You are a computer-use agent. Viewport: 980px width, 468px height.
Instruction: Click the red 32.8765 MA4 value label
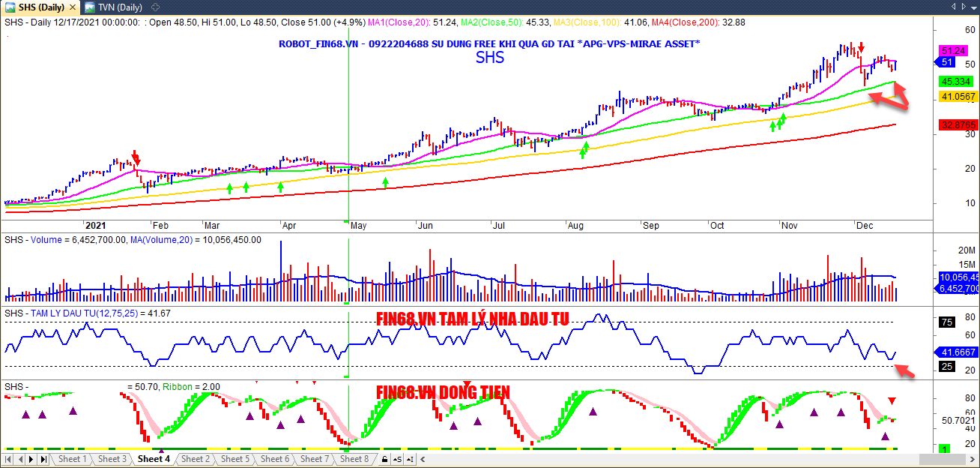tap(957, 124)
